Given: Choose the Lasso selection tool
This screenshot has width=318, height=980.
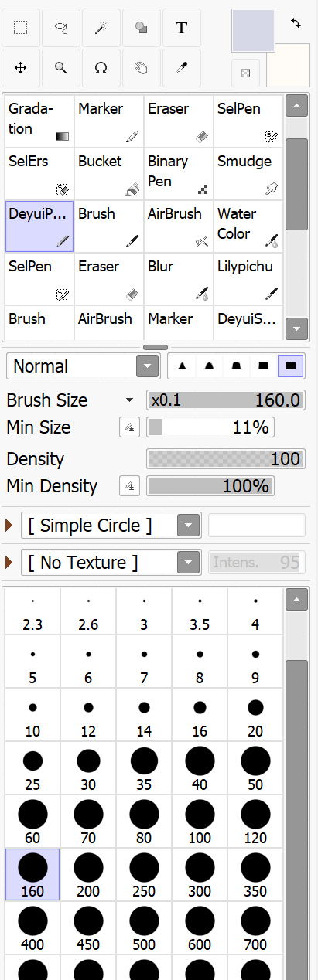Looking at the screenshot, I should (61, 29).
